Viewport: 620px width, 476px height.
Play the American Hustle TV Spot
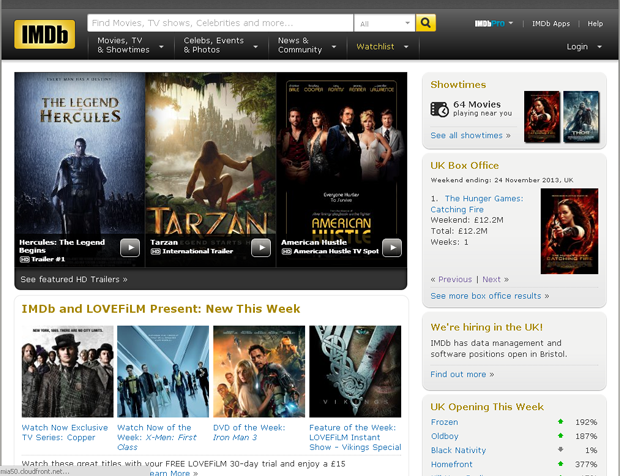(392, 248)
